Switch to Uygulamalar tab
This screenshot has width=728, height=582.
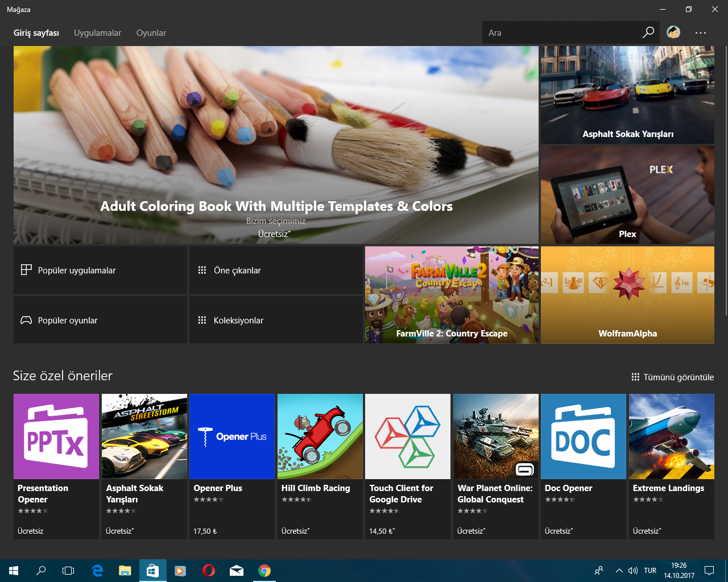[98, 33]
